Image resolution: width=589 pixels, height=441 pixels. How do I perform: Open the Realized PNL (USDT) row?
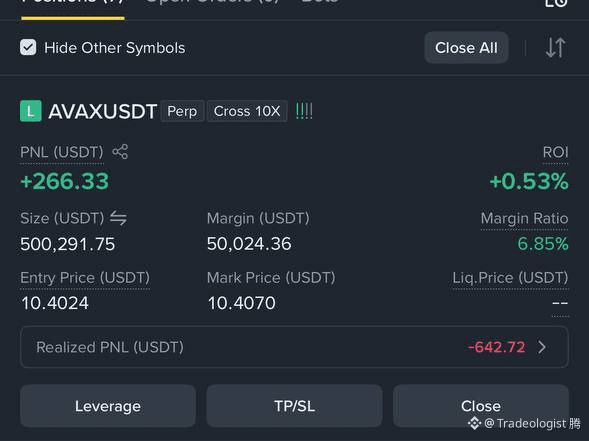(x=294, y=347)
